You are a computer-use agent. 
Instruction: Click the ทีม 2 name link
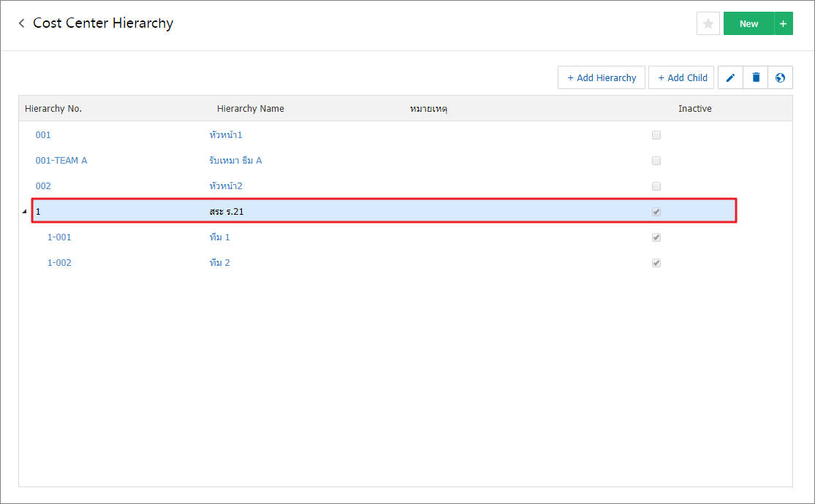coord(219,262)
